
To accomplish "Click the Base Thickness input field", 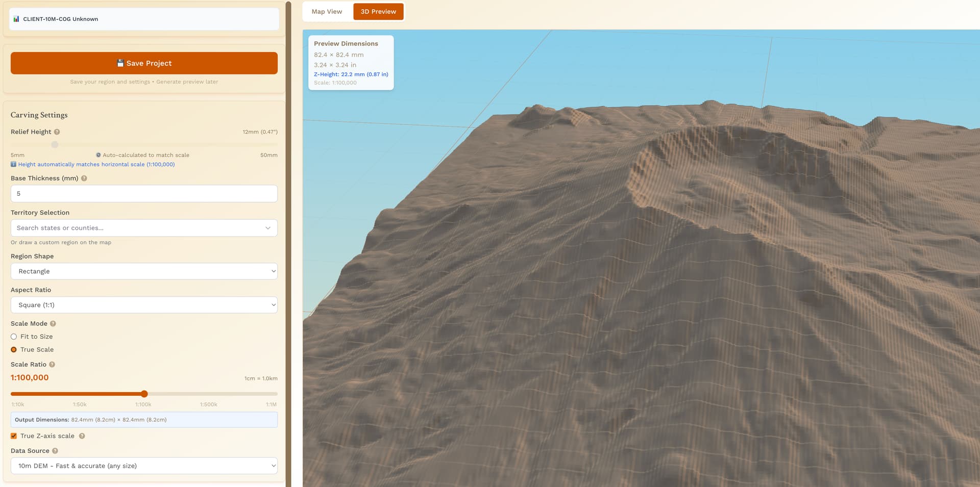I will click(x=144, y=194).
